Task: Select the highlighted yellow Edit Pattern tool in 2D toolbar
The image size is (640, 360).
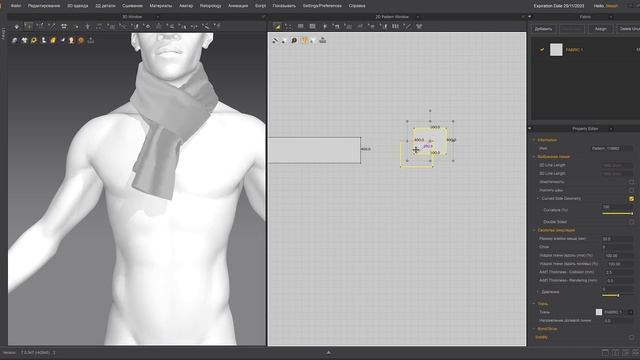Action: pos(277,27)
